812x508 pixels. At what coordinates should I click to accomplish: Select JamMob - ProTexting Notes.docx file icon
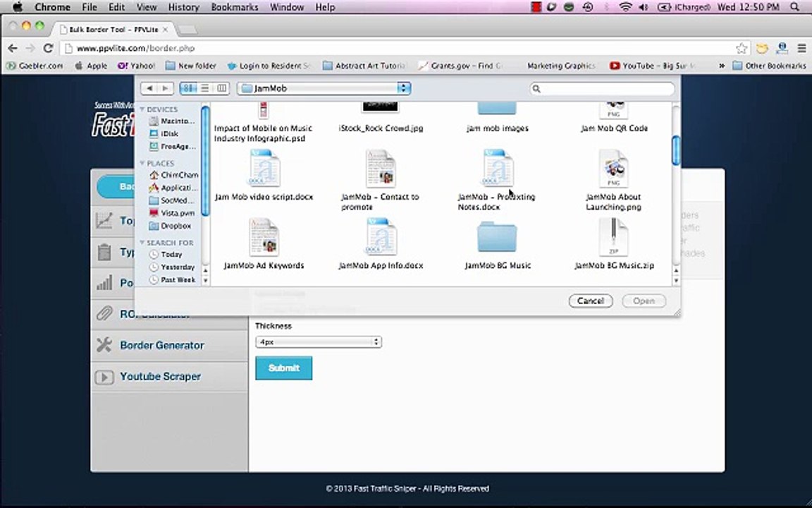498,168
